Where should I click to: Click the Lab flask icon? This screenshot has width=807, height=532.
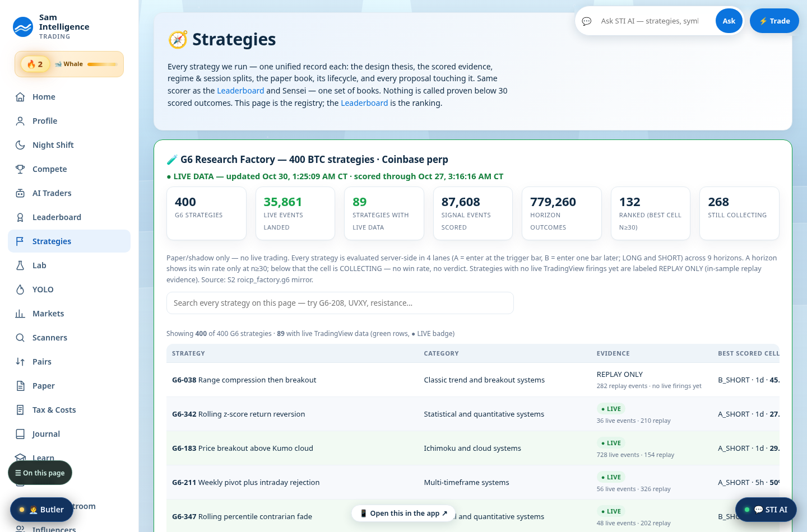click(x=20, y=265)
